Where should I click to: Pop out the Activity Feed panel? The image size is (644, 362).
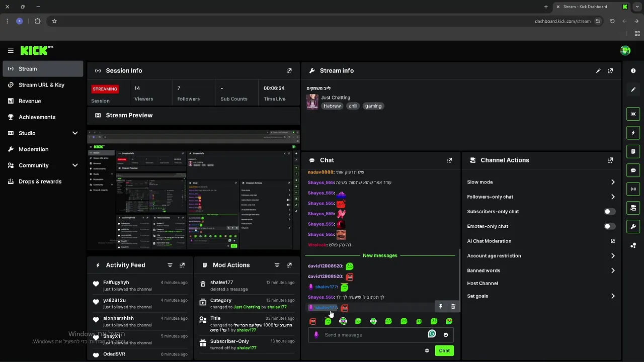182,265
